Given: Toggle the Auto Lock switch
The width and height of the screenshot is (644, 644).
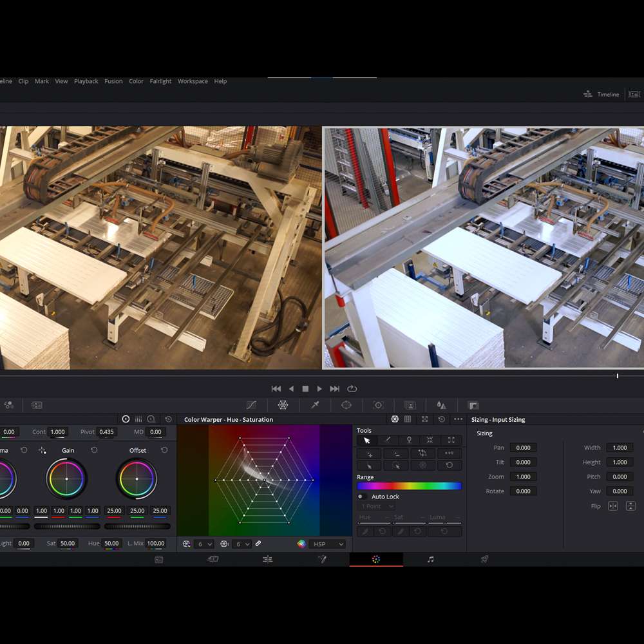Looking at the screenshot, I should pos(361,497).
